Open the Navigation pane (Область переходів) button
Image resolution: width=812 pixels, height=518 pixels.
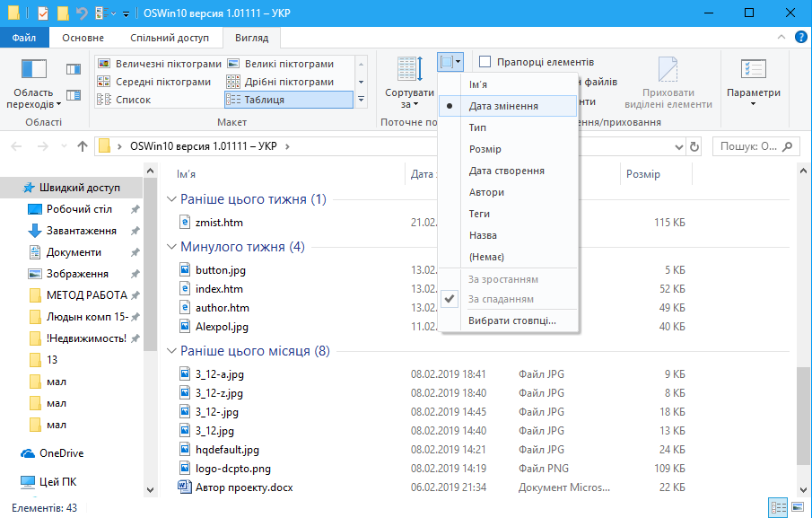click(x=34, y=83)
